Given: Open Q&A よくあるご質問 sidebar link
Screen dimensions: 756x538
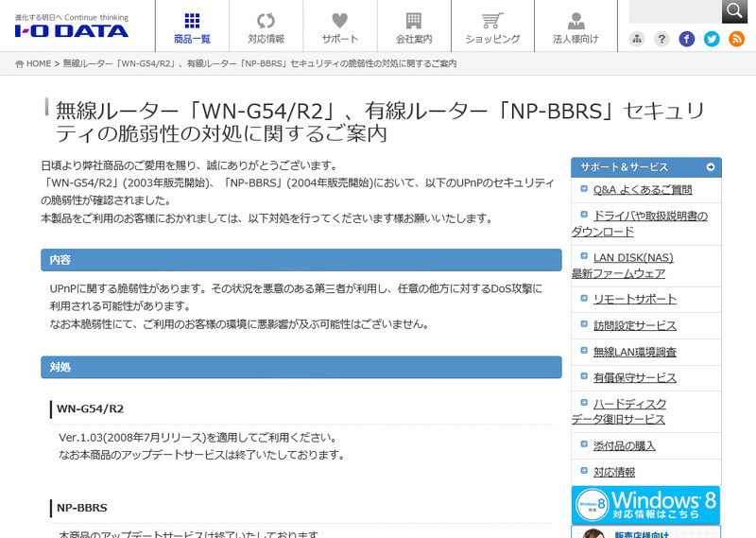Looking at the screenshot, I should point(642,190).
